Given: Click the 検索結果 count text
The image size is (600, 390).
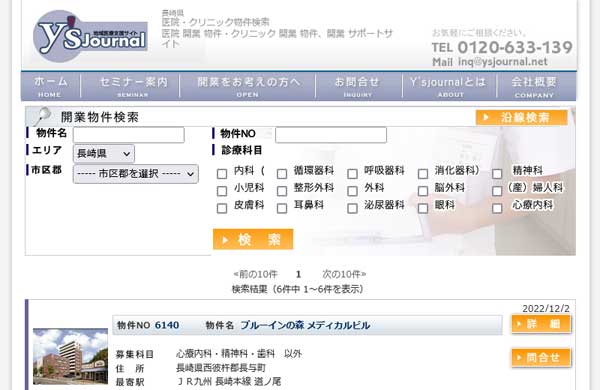Looking at the screenshot, I should click(297, 289).
